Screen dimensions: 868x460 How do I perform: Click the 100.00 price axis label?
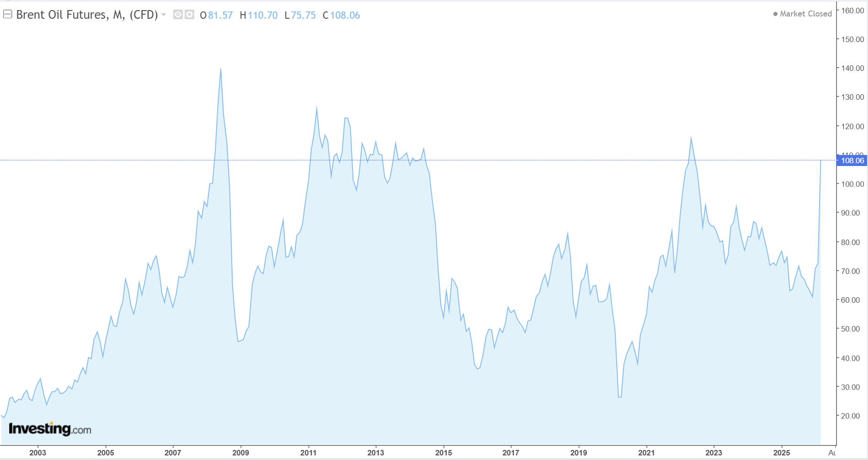tap(853, 184)
